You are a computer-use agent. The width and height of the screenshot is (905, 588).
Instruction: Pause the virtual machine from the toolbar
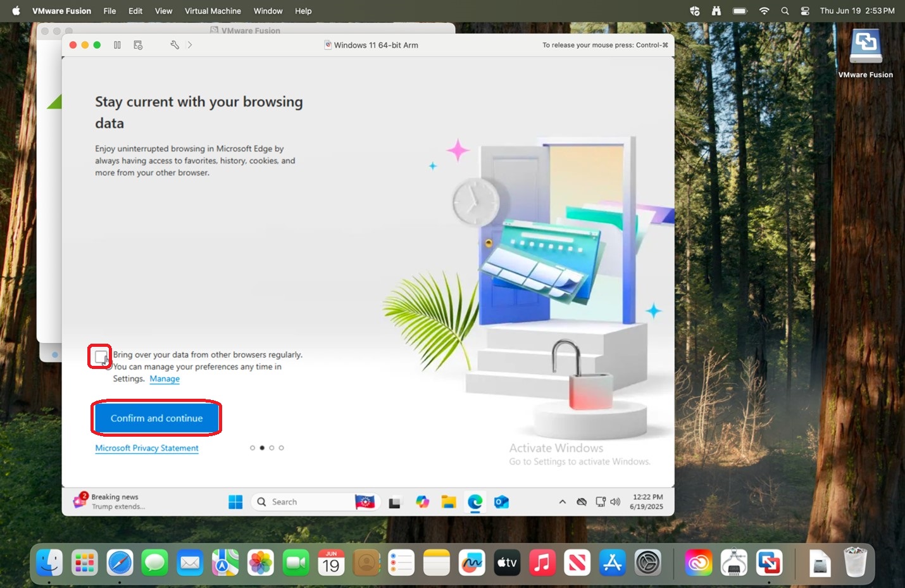point(117,45)
